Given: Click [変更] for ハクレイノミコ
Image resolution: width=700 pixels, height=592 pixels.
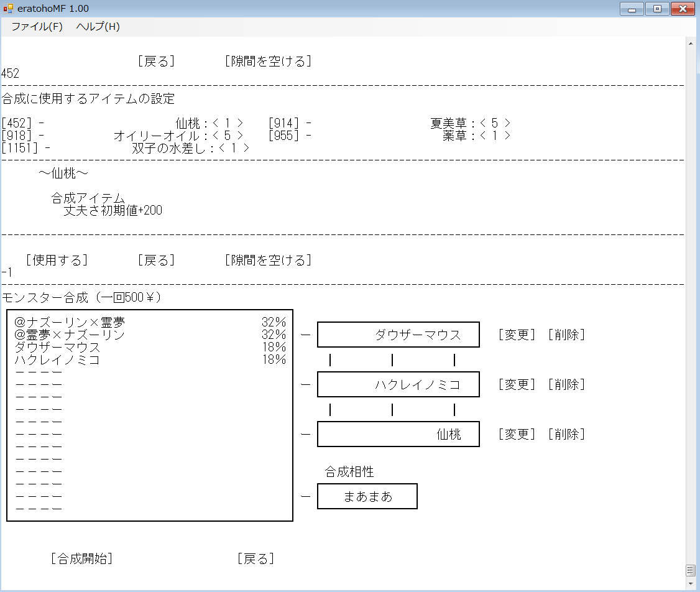Looking at the screenshot, I should tap(517, 384).
